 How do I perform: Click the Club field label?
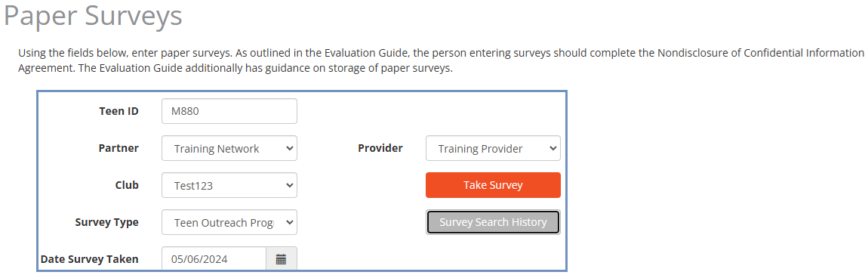point(127,185)
